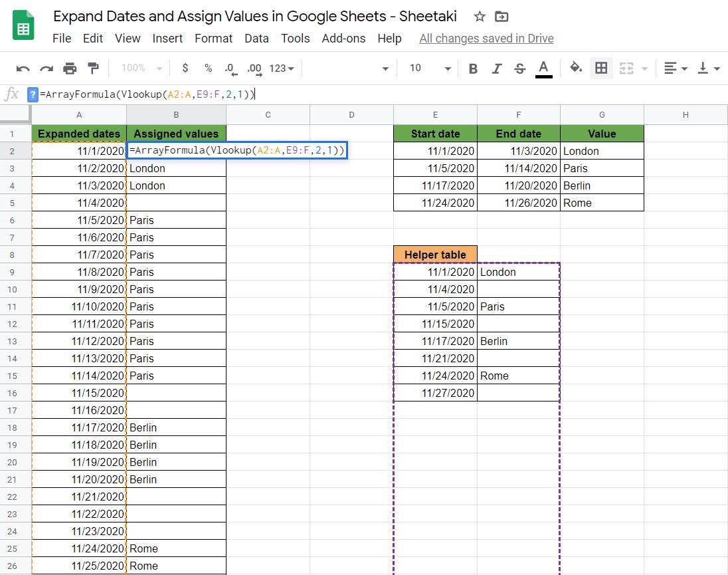
Task: Choose a text color
Action: click(x=543, y=68)
